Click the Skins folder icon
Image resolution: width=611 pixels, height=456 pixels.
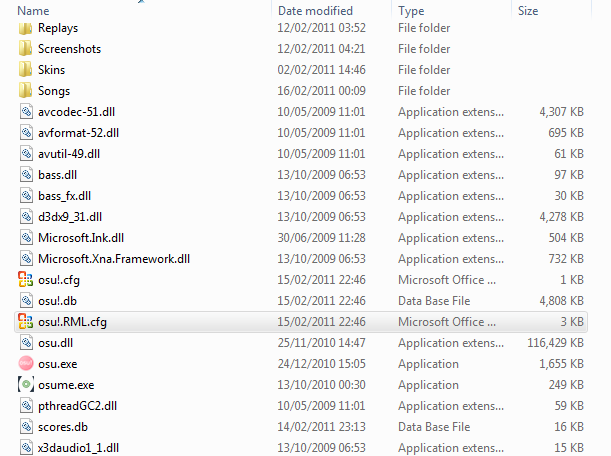pyautogui.click(x=25, y=70)
